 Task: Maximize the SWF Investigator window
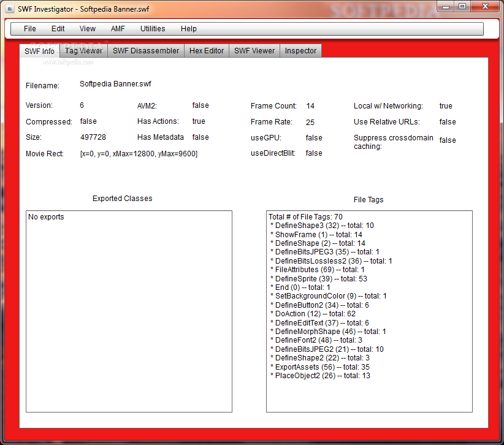tap(462, 6)
